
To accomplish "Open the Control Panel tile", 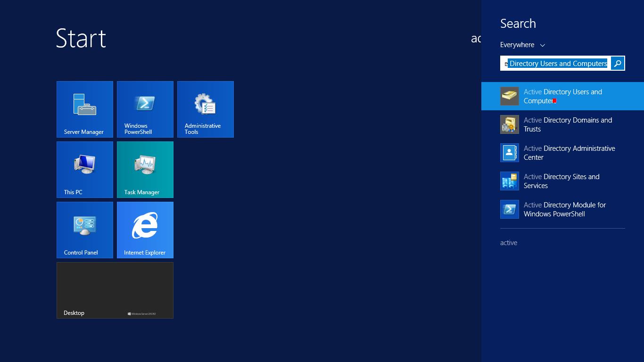I will pos(84,230).
